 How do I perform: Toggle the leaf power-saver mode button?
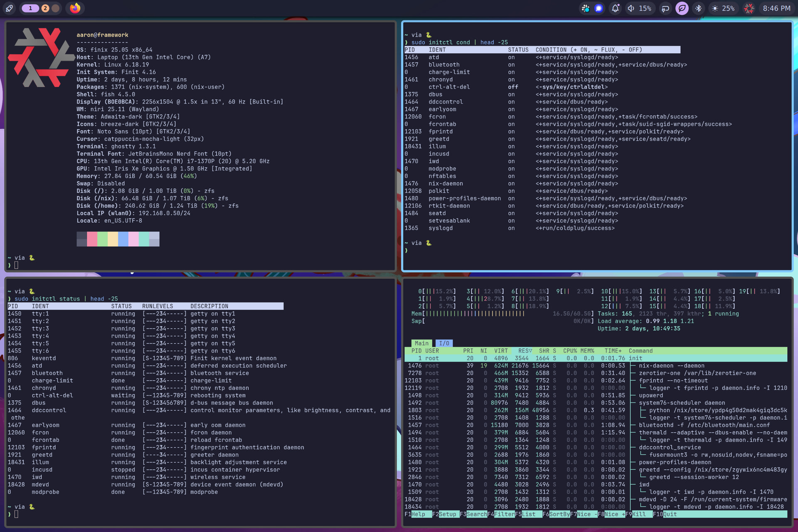(x=682, y=8)
